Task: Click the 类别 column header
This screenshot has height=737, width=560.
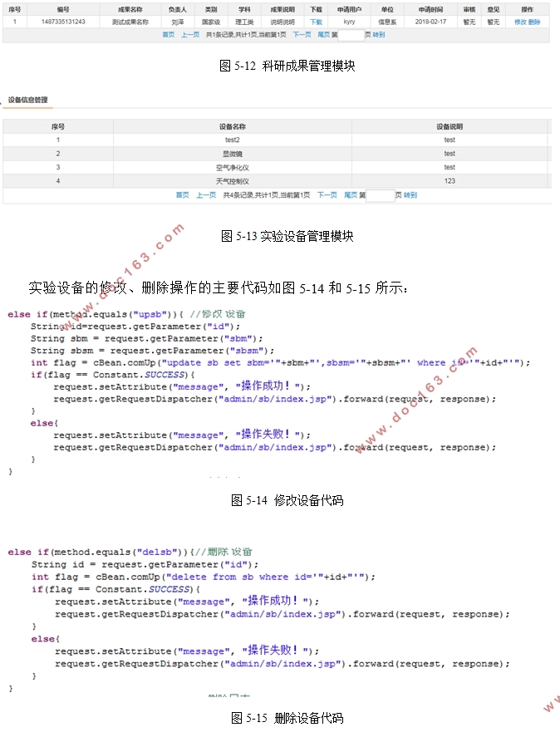Action: (211, 9)
